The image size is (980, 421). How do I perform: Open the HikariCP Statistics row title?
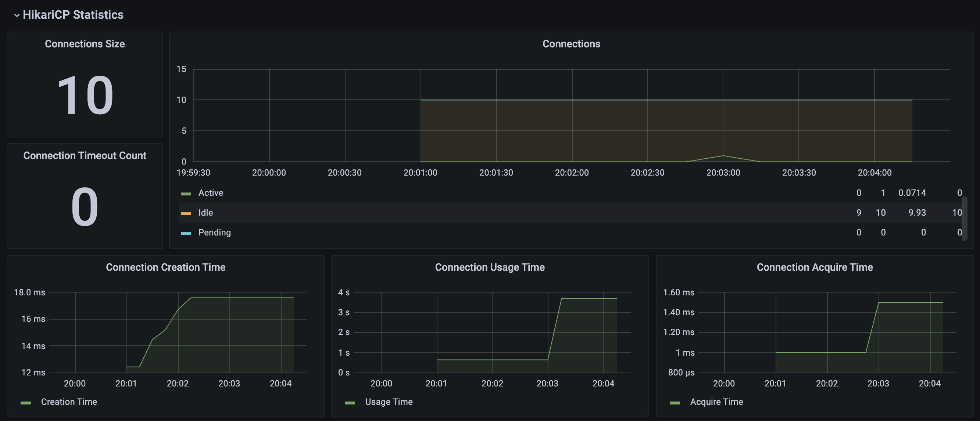73,14
